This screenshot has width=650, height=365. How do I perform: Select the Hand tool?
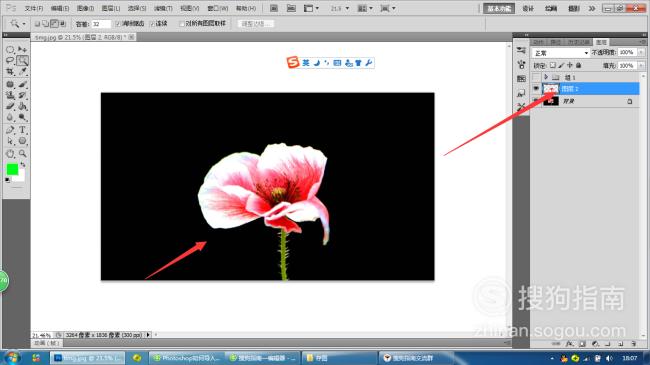coord(10,153)
